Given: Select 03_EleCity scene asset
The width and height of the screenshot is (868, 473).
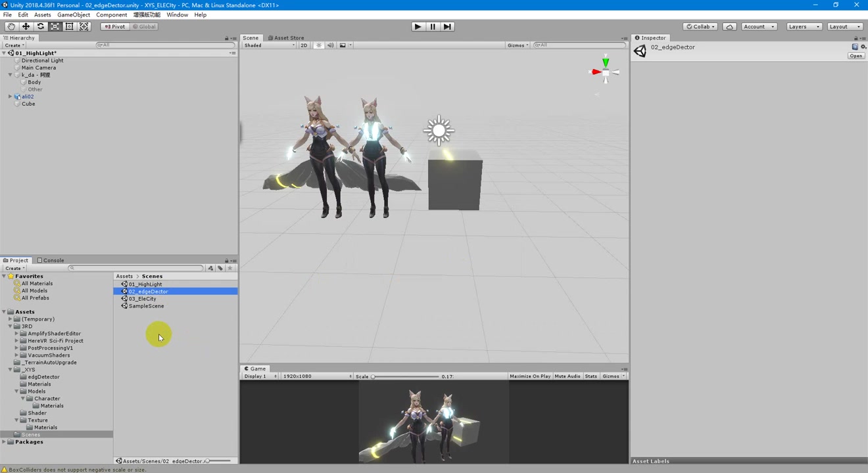Looking at the screenshot, I should [x=142, y=299].
